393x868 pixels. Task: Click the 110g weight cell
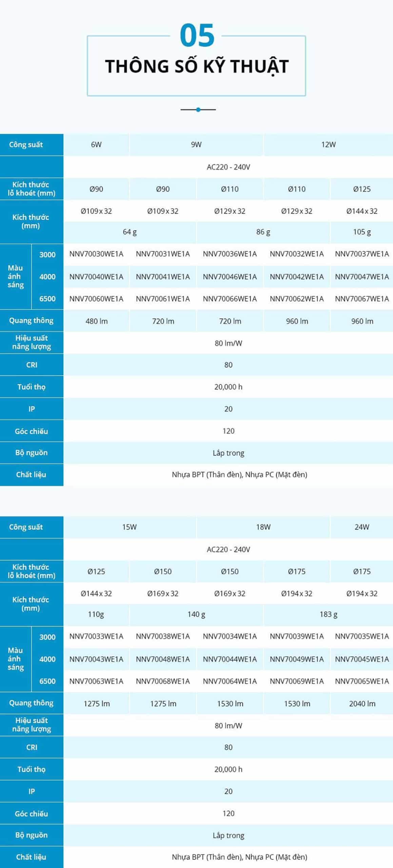[x=96, y=614]
